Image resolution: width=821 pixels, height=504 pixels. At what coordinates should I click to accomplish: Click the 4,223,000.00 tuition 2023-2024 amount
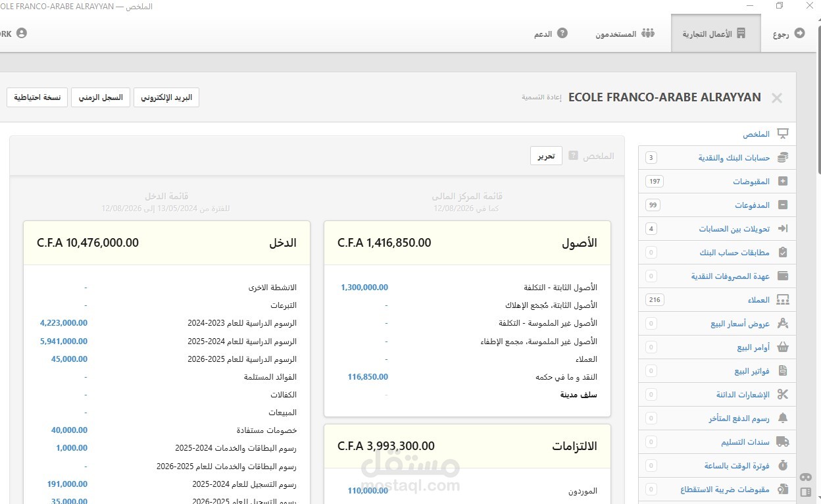click(64, 323)
